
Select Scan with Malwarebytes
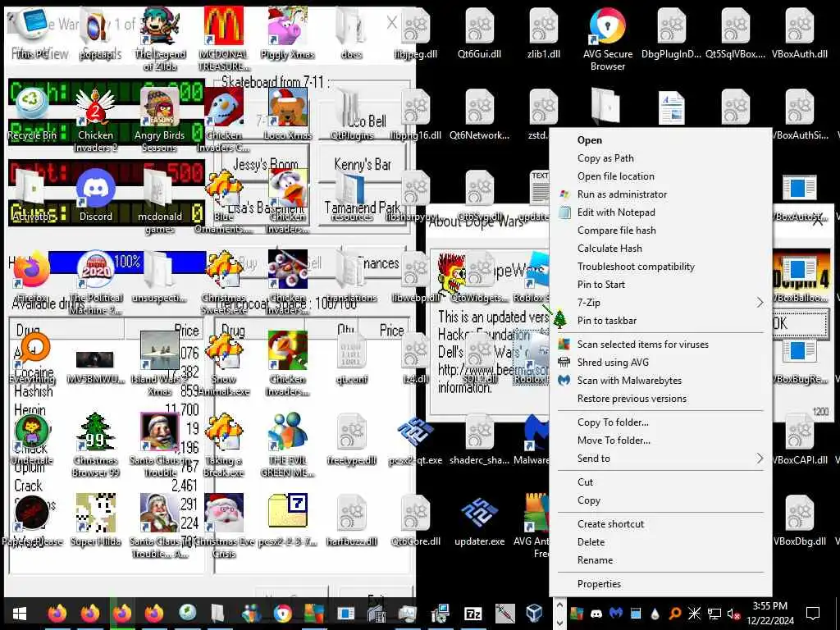[661, 381]
